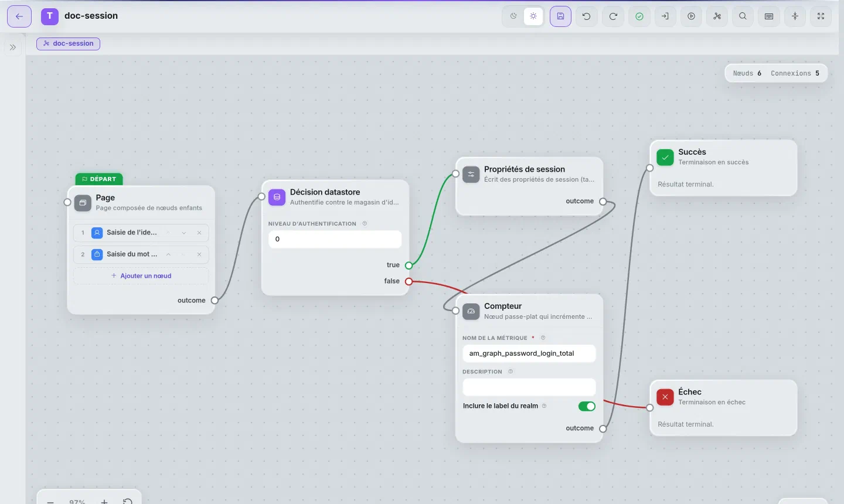Click the Propriétés de session sliders icon
Image resolution: width=844 pixels, height=504 pixels.
(471, 174)
